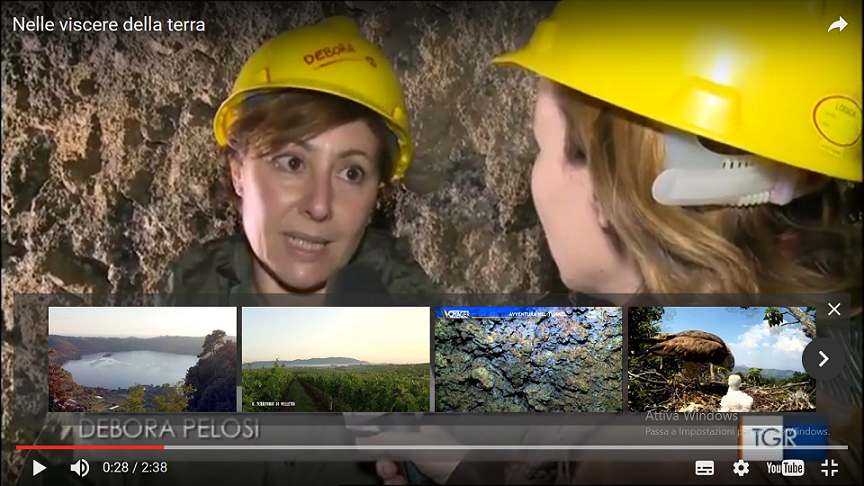
Task: Seek to the middle of the progress bar
Action: pyautogui.click(x=432, y=447)
